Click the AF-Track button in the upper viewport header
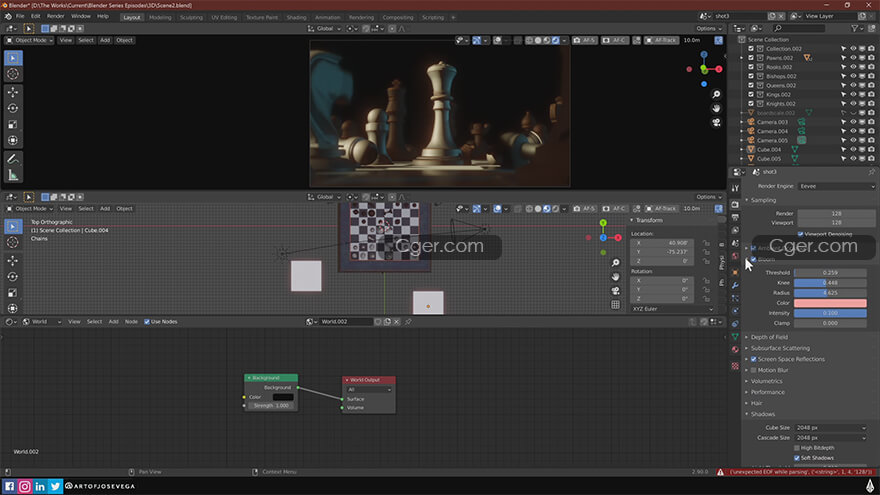This screenshot has height=495, width=880. pos(662,40)
